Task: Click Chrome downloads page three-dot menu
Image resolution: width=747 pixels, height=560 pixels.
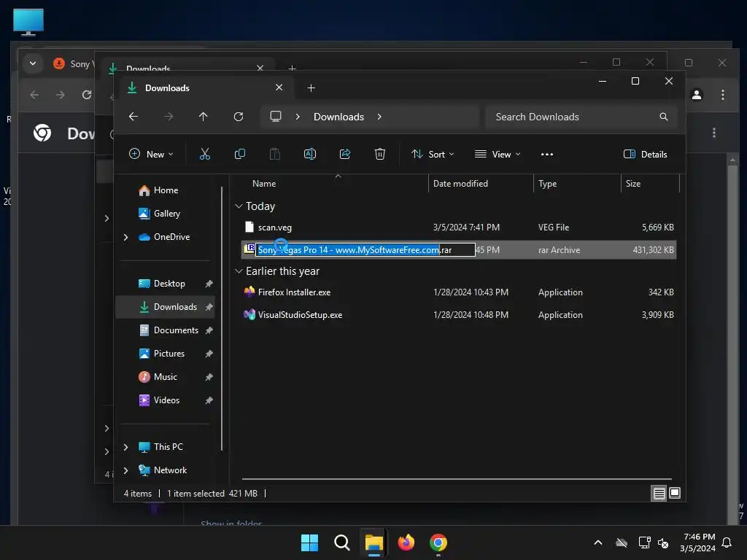Action: pyautogui.click(x=713, y=133)
